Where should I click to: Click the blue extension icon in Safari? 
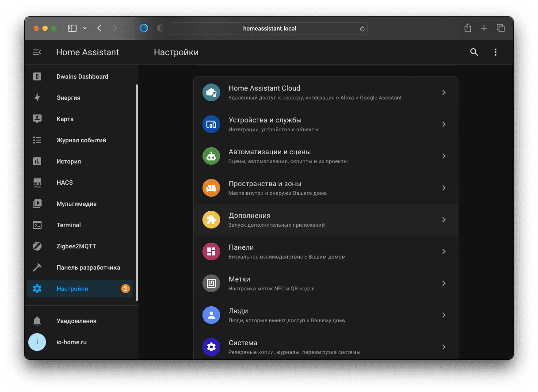pyautogui.click(x=144, y=28)
